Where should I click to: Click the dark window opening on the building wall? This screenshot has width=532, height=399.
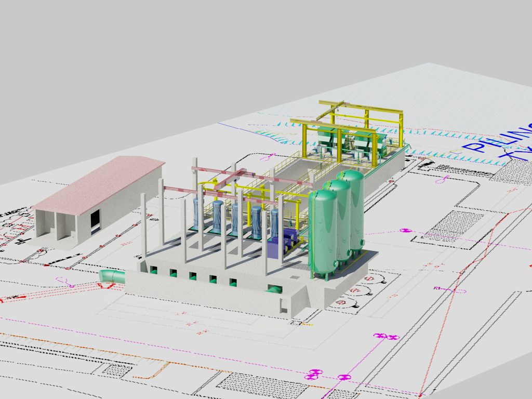click(95, 220)
